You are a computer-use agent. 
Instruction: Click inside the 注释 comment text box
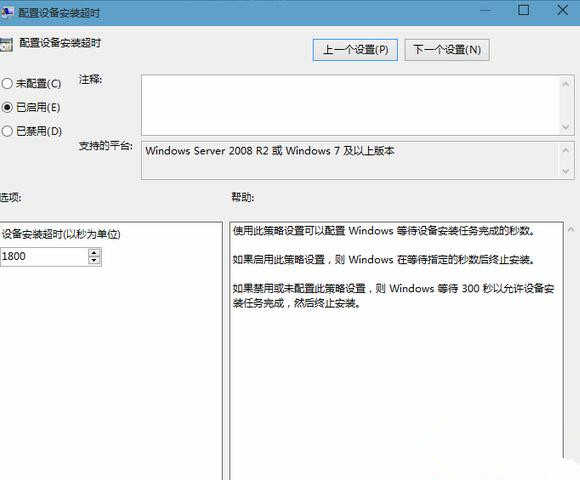[350, 105]
